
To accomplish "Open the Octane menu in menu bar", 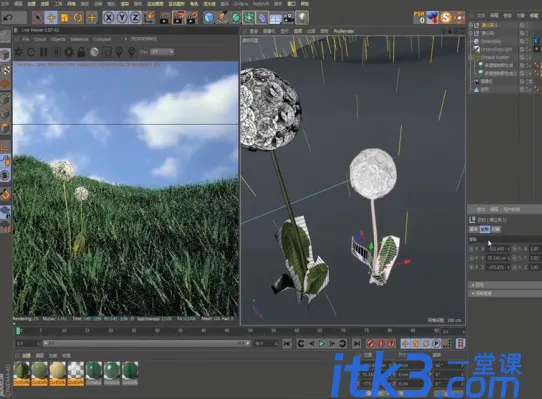I will click(241, 4).
